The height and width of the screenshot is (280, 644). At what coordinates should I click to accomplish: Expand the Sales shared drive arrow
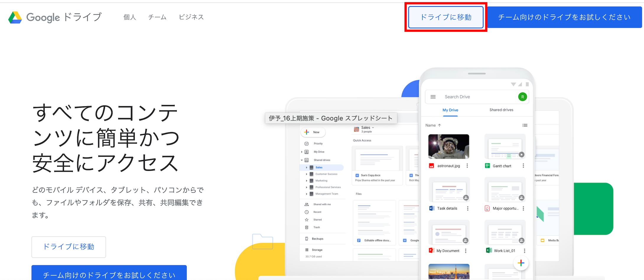[306, 167]
